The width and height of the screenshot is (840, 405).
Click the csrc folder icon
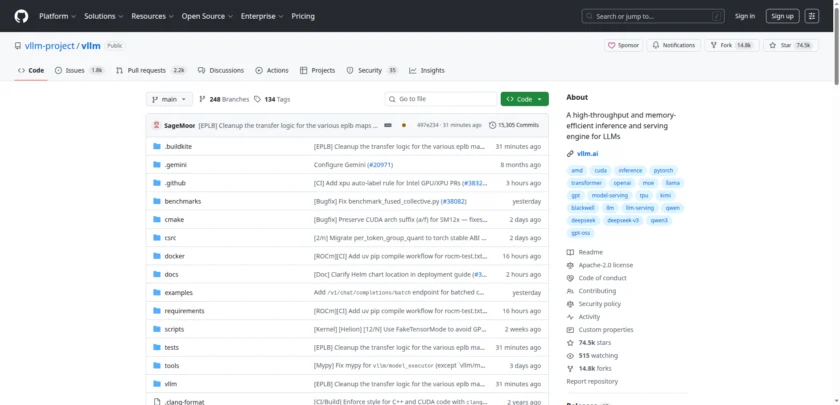pyautogui.click(x=157, y=238)
